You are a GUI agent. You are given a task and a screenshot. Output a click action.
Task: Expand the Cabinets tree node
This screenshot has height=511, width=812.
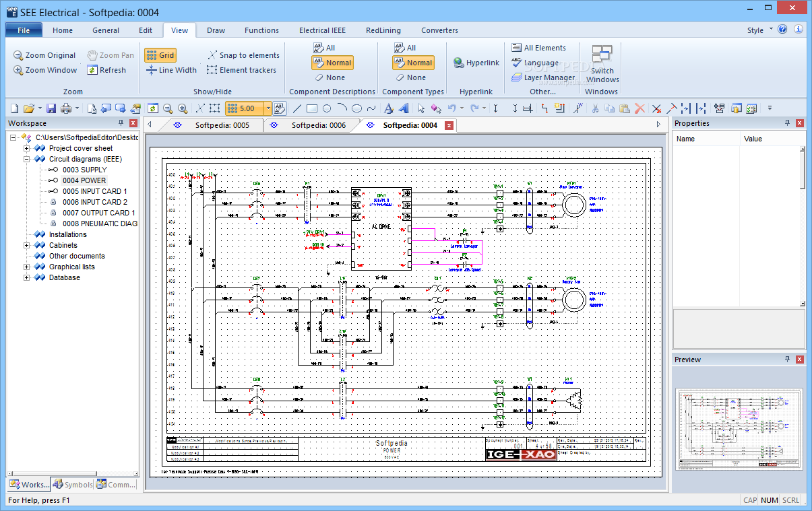[x=27, y=245]
